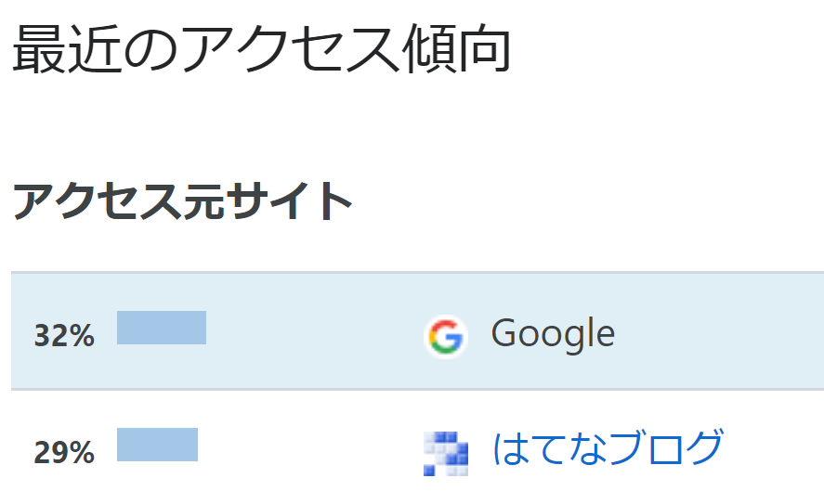Click the Hatena Blog pixelated blue icon
This screenshot has width=824, height=504.
(446, 454)
